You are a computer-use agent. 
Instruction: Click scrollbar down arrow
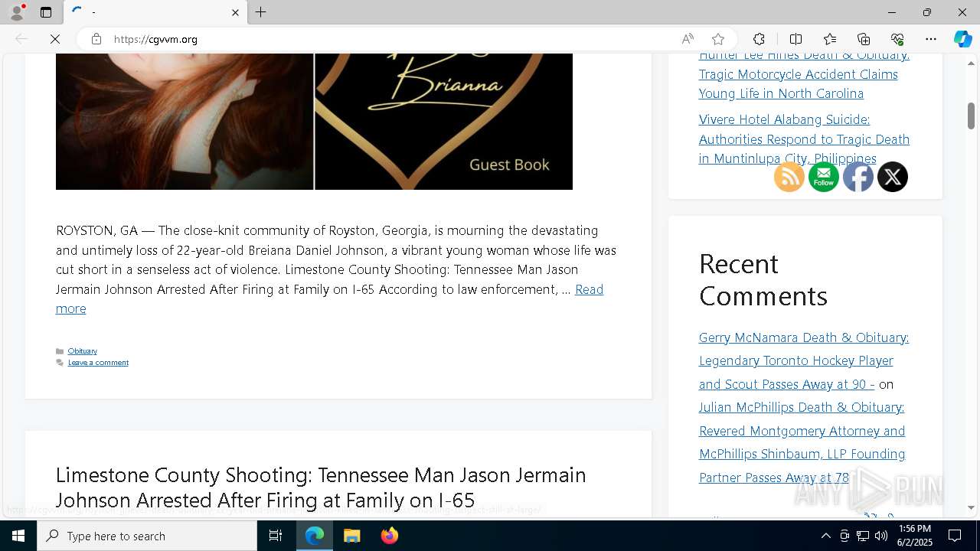[x=971, y=507]
